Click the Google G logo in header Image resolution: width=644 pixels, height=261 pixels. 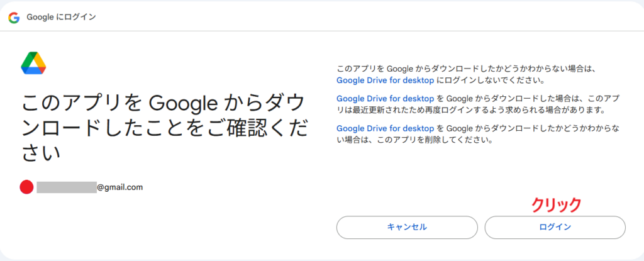click(x=14, y=17)
